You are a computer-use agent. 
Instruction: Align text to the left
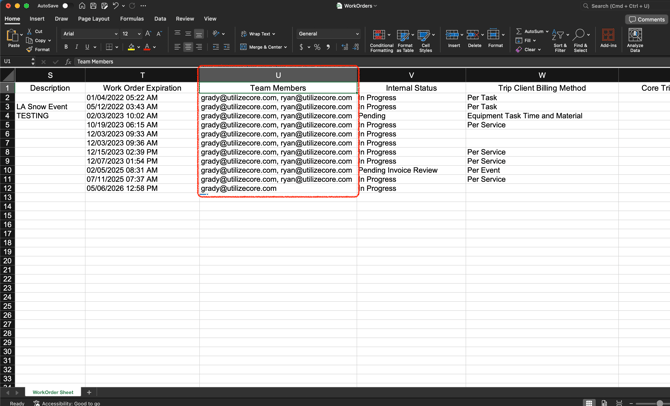coord(177,47)
